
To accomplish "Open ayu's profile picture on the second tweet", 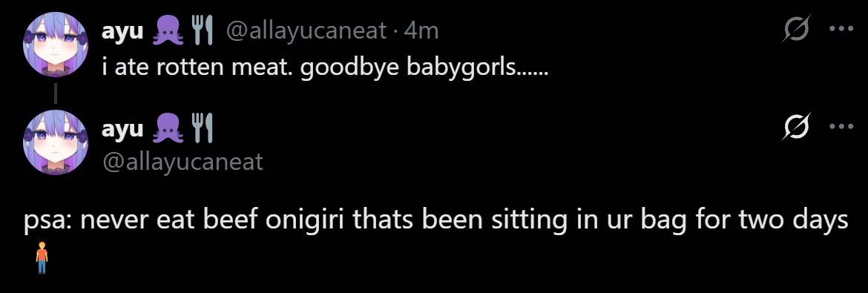I will pos(56,142).
